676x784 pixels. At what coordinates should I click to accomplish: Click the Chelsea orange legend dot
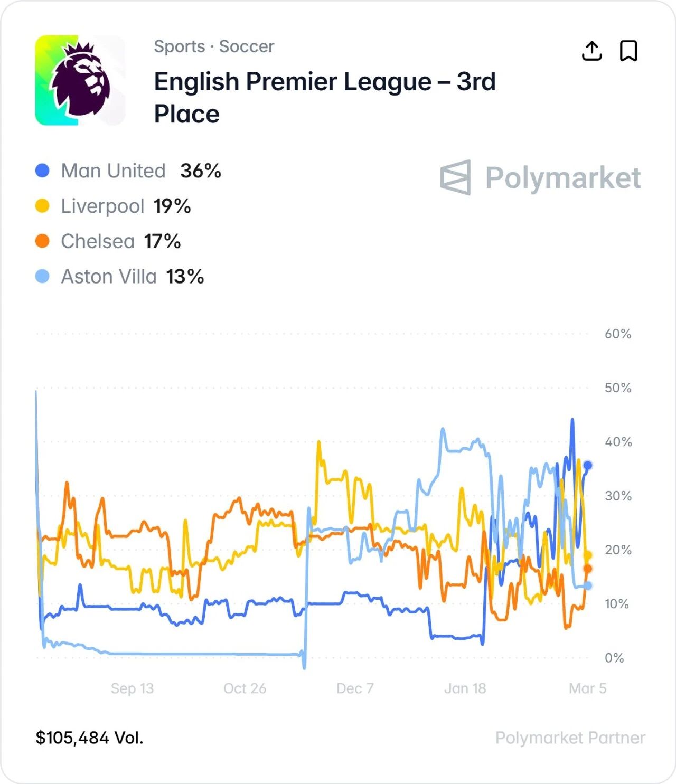(x=42, y=241)
